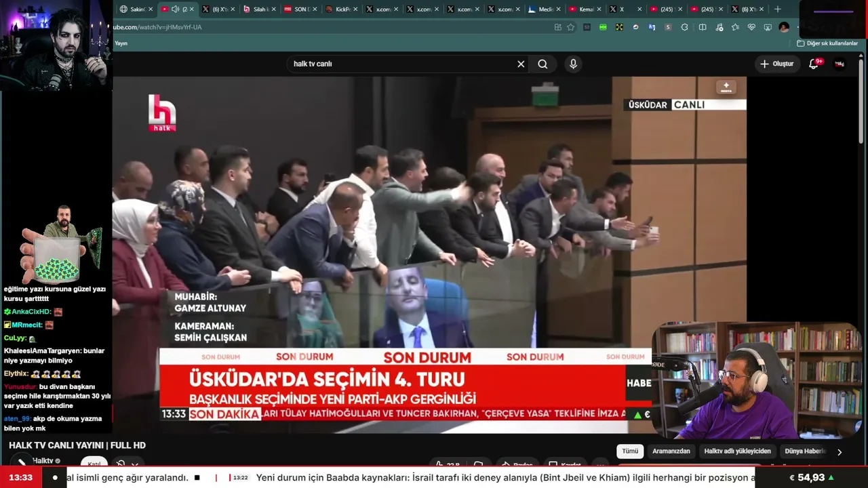The width and height of the screenshot is (868, 488).
Task: Click the AnkaCixHD chat username
Action: (x=31, y=312)
